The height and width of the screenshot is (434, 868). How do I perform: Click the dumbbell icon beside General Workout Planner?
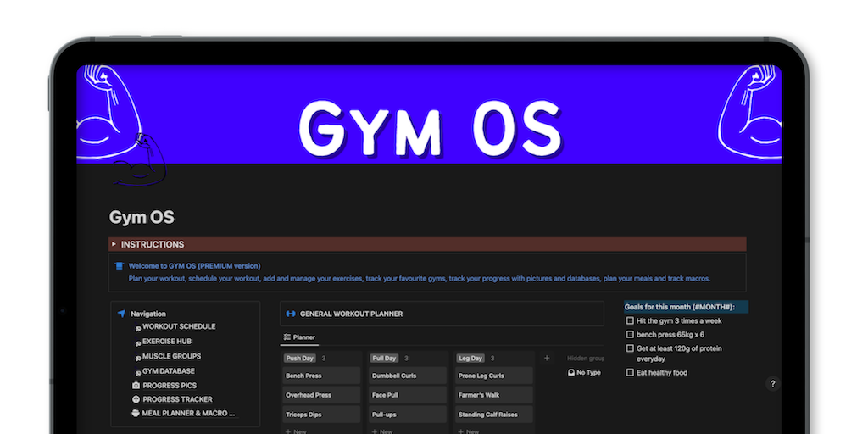291,314
